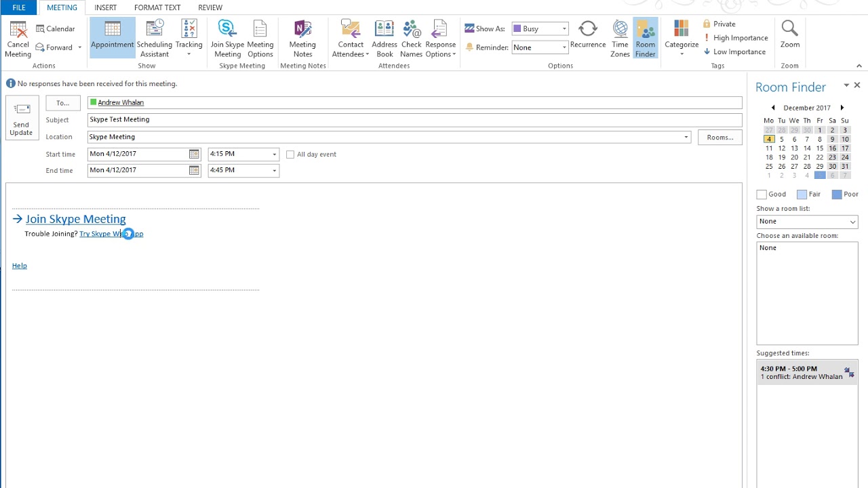Screen dimensions: 868x488
Task: Click the Cancel Meeting icon
Action: tap(18, 30)
